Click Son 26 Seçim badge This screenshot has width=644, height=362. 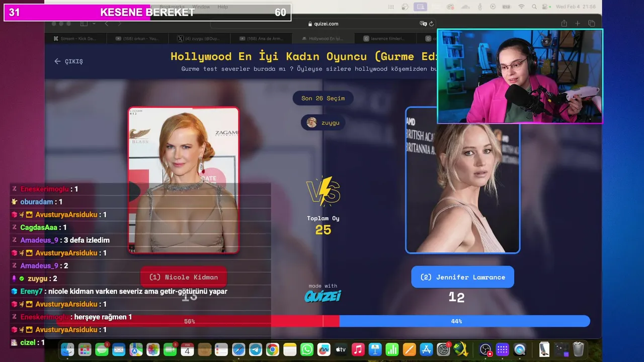323,98
